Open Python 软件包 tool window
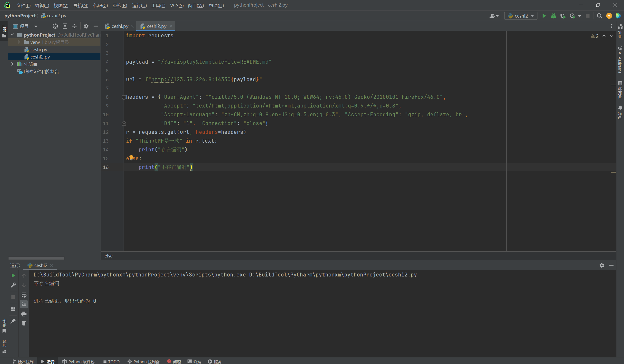Viewport: 624px width, 364px height. point(78,362)
